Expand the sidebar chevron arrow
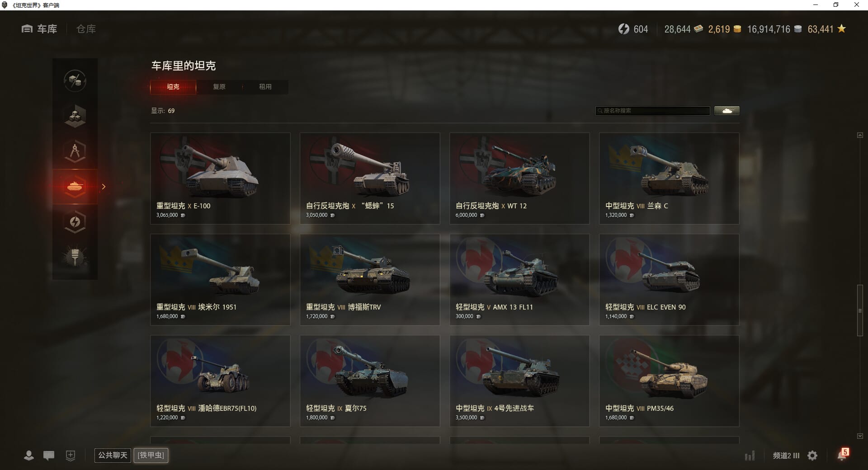Image resolution: width=868 pixels, height=470 pixels. (104, 187)
